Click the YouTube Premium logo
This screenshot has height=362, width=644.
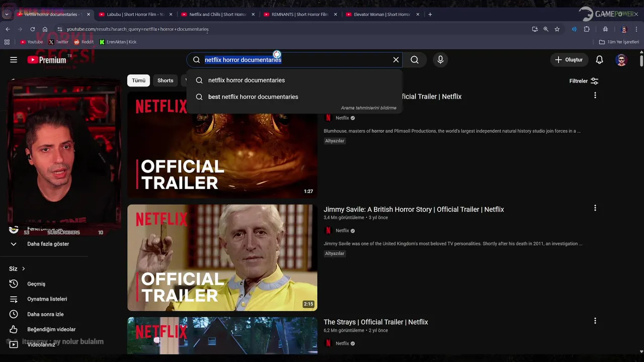point(47,60)
